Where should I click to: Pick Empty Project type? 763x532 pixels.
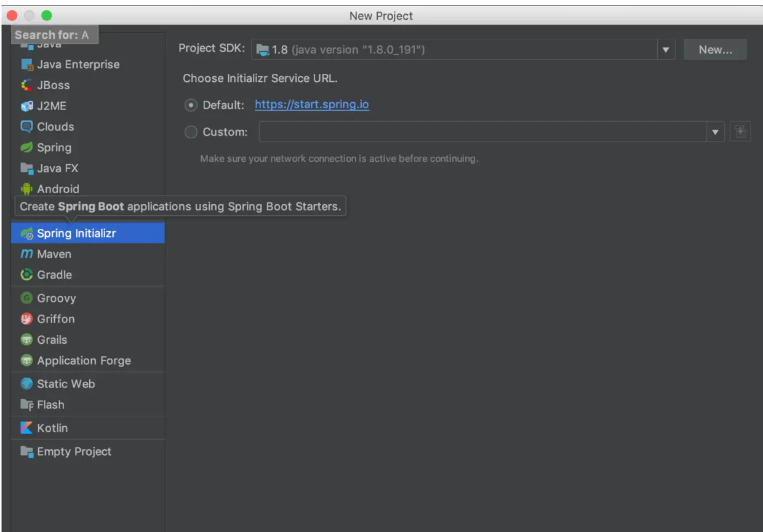coord(88,451)
